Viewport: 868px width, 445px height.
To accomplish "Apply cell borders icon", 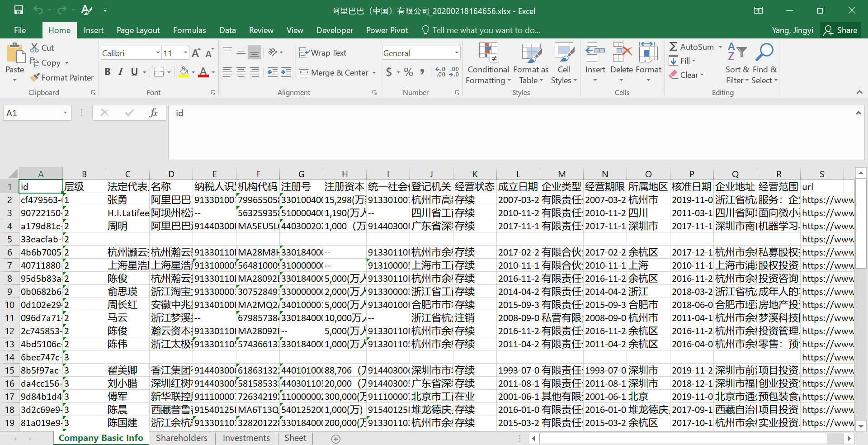I will click(159, 72).
